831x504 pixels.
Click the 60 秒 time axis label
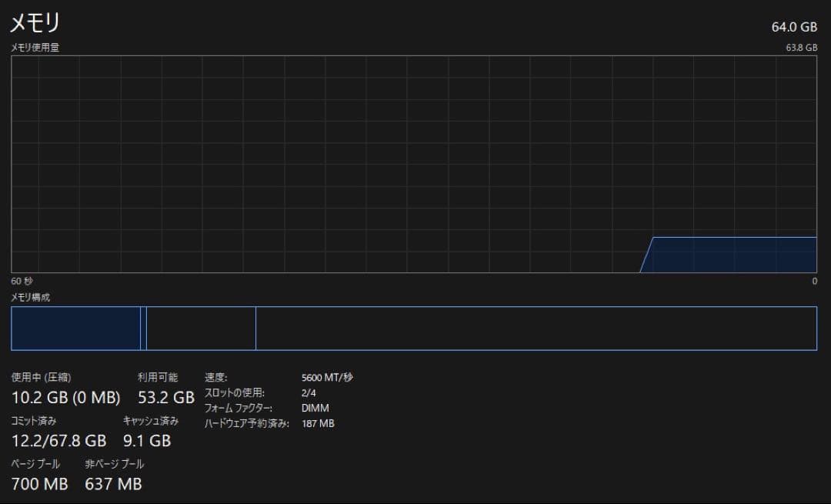[19, 282]
